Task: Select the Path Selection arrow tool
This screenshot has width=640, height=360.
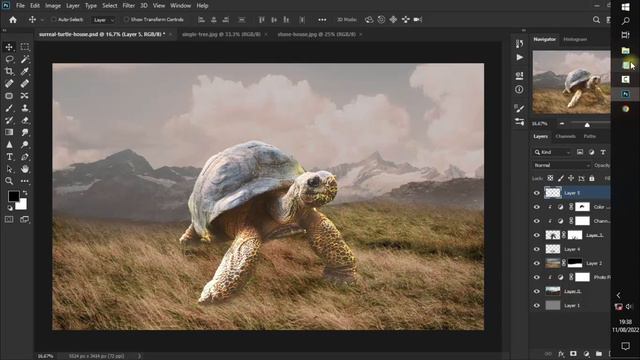Action: [9, 169]
